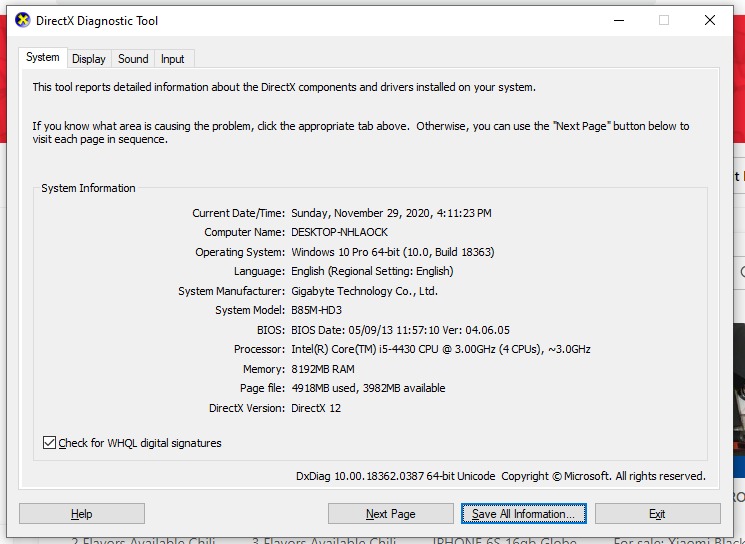
Task: Uncheck Check for WHQL digital signatures
Action: [50, 443]
